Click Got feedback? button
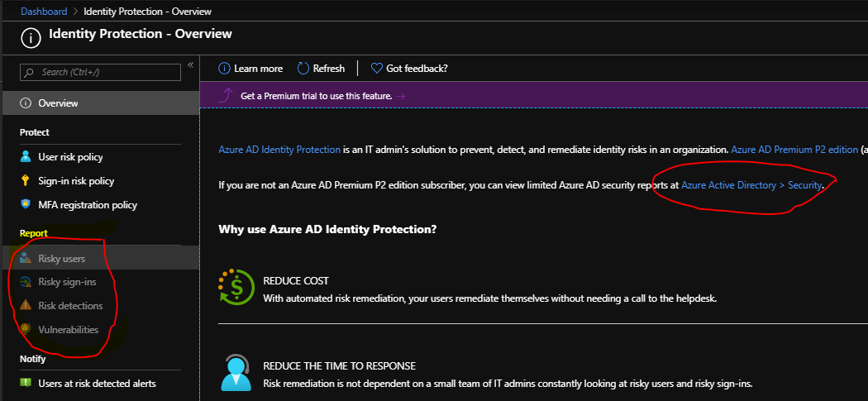Screen dimensions: 868x401 409,68
